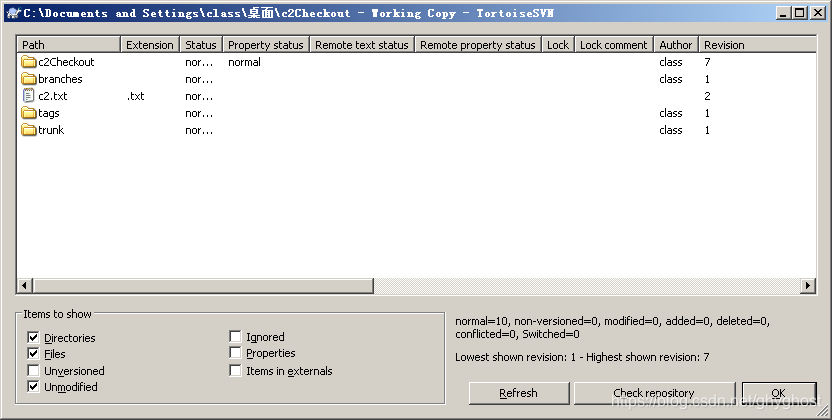The width and height of the screenshot is (832, 420).
Task: Click the tags folder icon
Action: coord(29,113)
